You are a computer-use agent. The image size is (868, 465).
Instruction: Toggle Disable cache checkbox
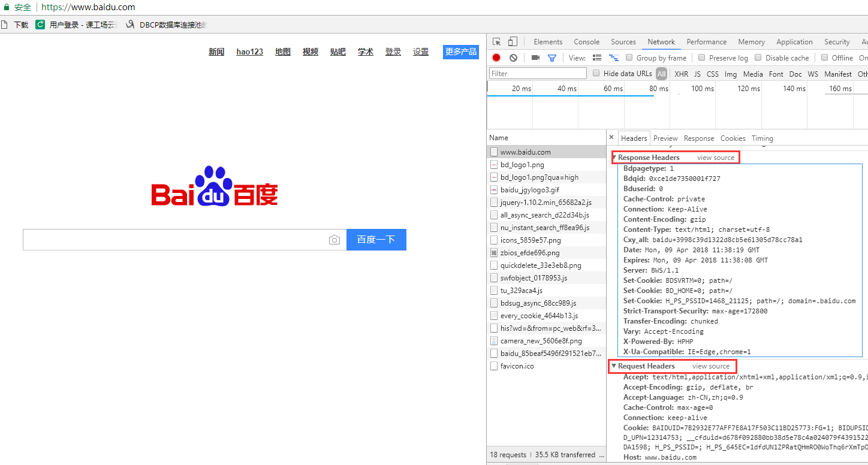point(758,58)
